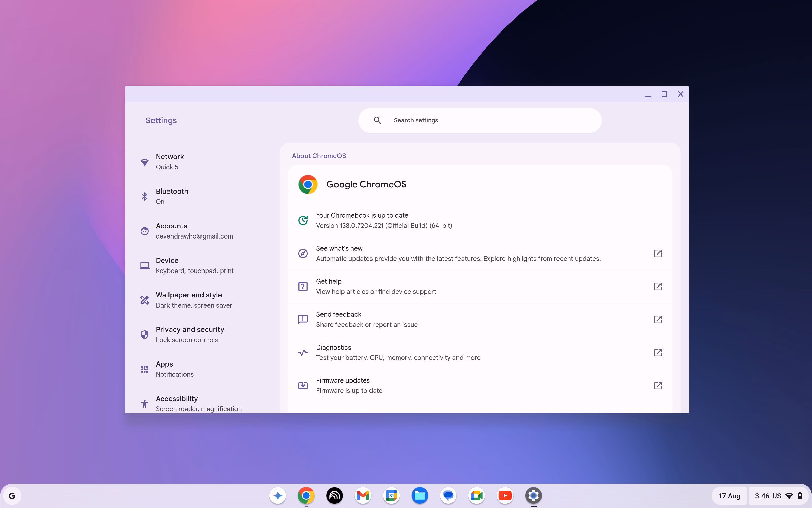This screenshot has width=812, height=508.
Task: Click the See what's new row title
Action: click(x=339, y=248)
